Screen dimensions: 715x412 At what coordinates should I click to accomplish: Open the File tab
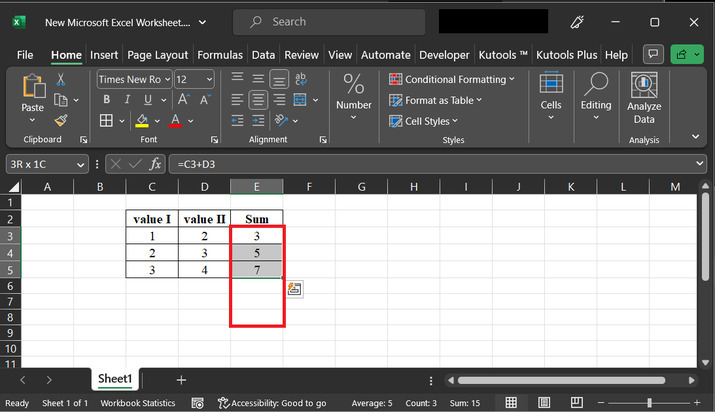coord(25,55)
